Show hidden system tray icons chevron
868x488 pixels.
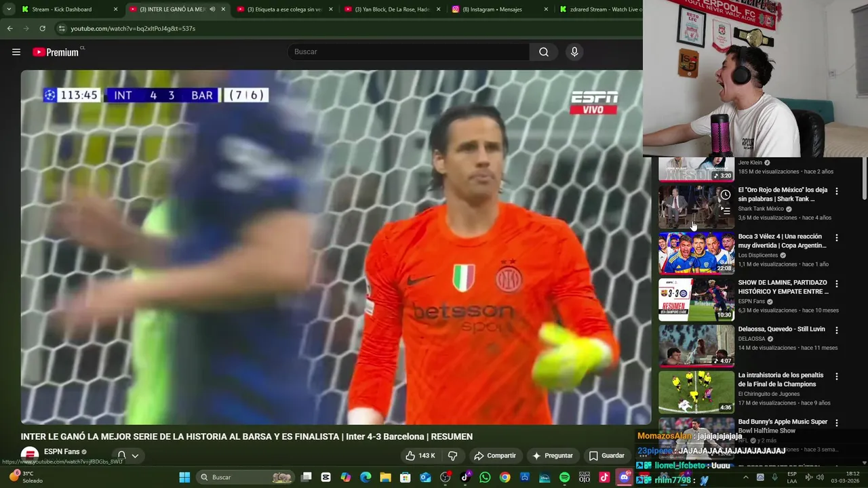click(745, 477)
